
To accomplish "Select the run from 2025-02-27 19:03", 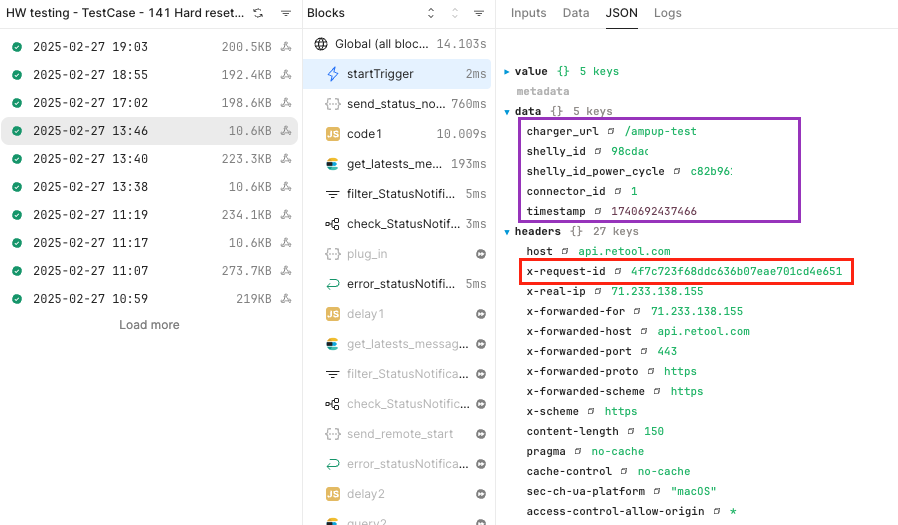I will [x=149, y=46].
